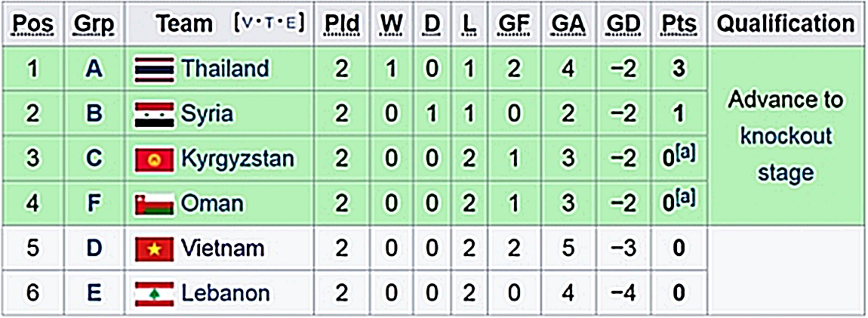This screenshot has height=318, width=868.
Task: Click the Advance to knockout stage cell
Action: [785, 137]
